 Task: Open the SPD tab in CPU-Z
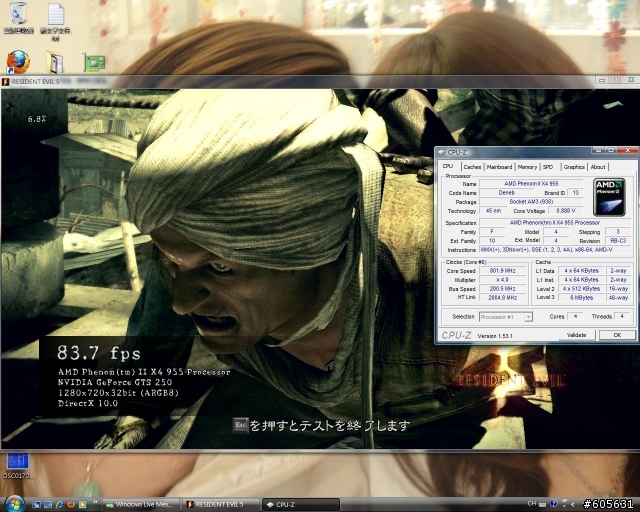(548, 167)
